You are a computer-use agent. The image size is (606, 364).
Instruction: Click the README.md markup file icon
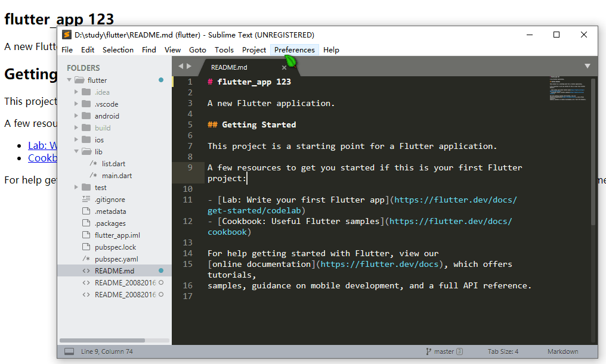[86, 271]
